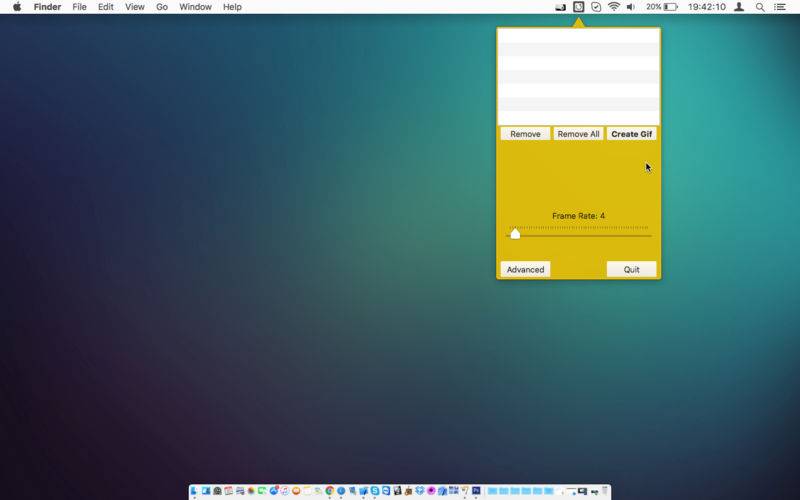Open the Window menu
Viewport: 800px width, 500px height.
point(195,7)
